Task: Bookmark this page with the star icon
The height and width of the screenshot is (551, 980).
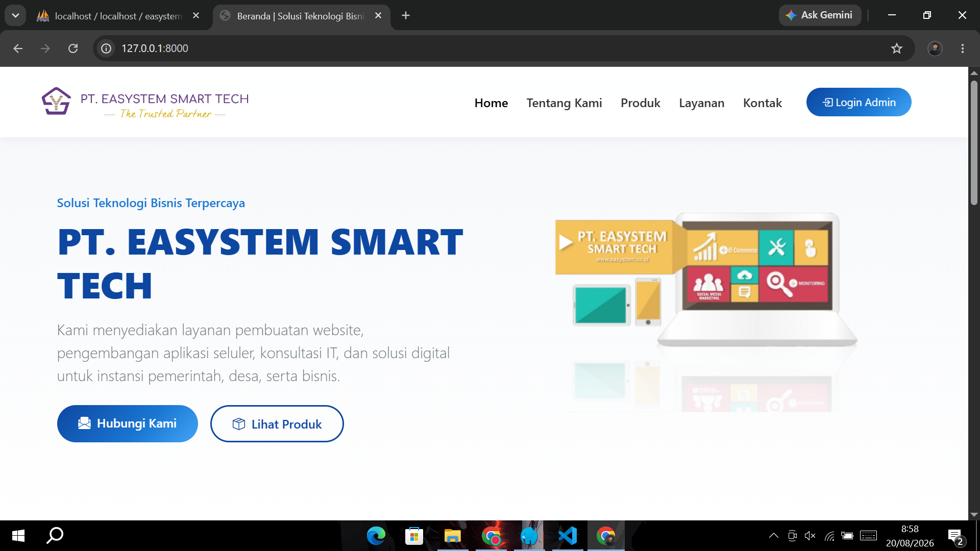Action: 897,48
